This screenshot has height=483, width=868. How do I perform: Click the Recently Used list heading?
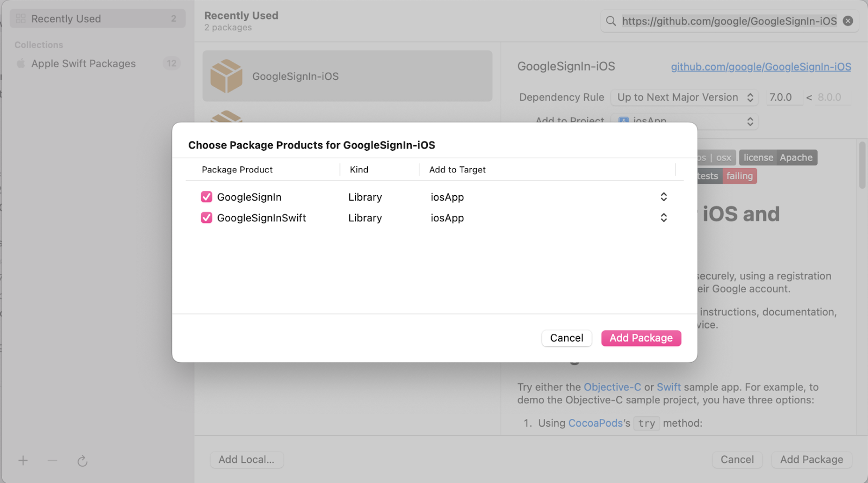point(241,16)
